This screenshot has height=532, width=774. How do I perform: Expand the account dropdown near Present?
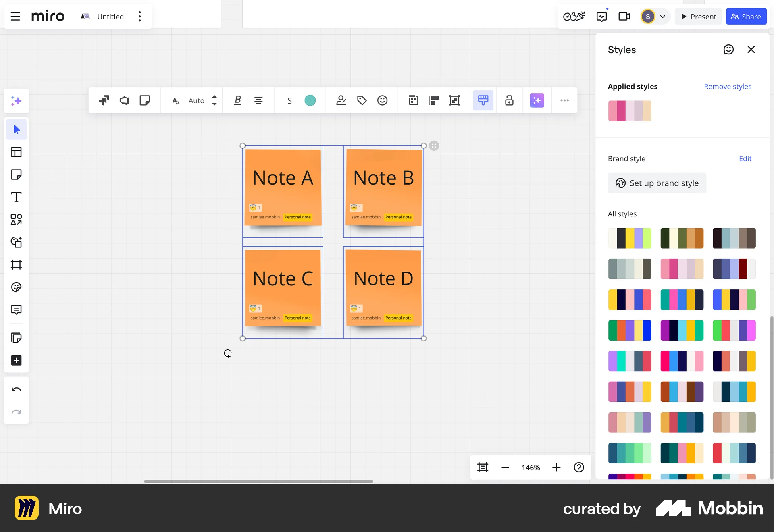tap(663, 17)
